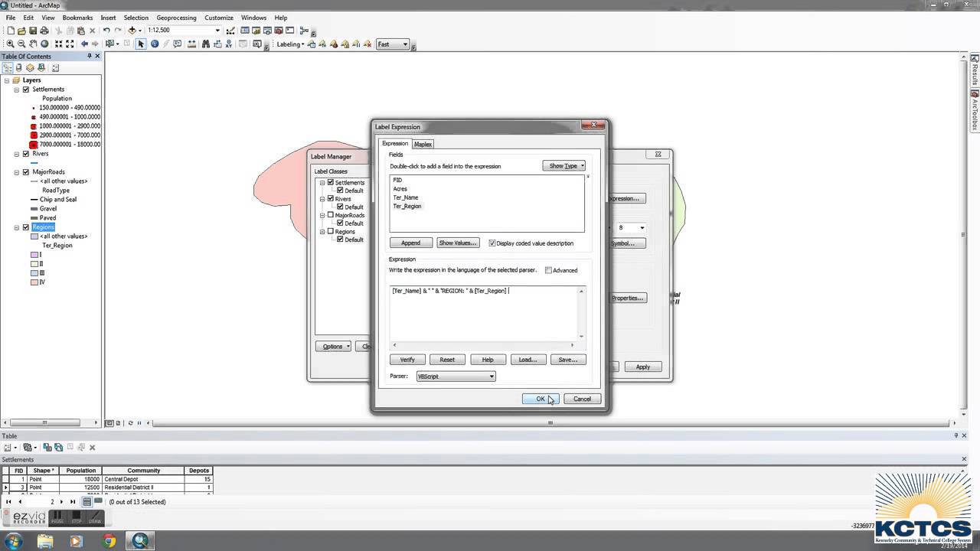This screenshot has height=551, width=980.
Task: Toggle Settlements checkbox in Label Manager
Action: [331, 182]
